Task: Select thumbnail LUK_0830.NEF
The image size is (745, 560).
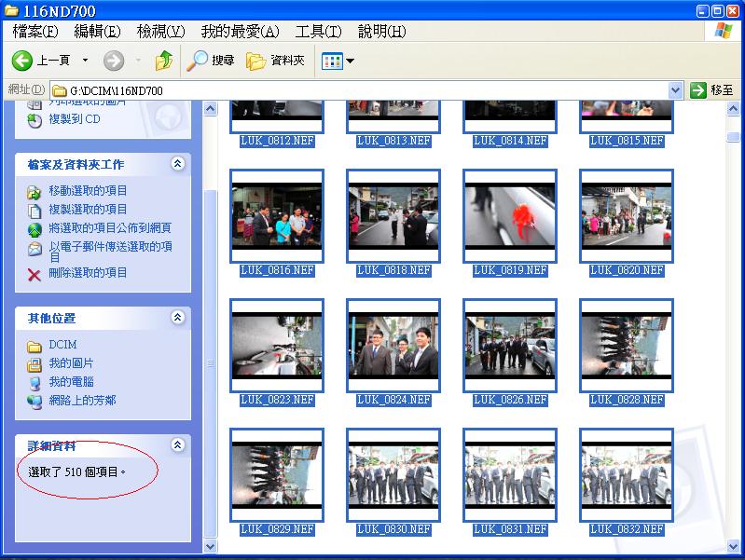Action: [x=393, y=475]
